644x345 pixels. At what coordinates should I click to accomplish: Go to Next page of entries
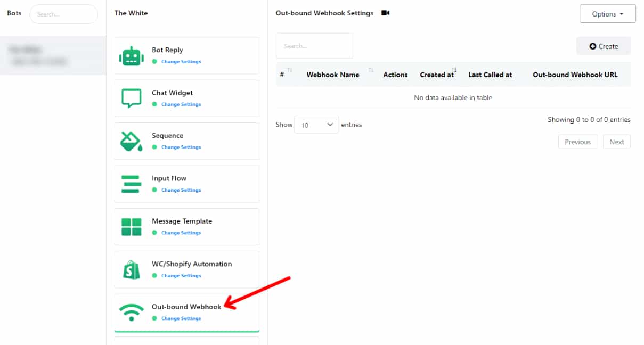pyautogui.click(x=616, y=142)
